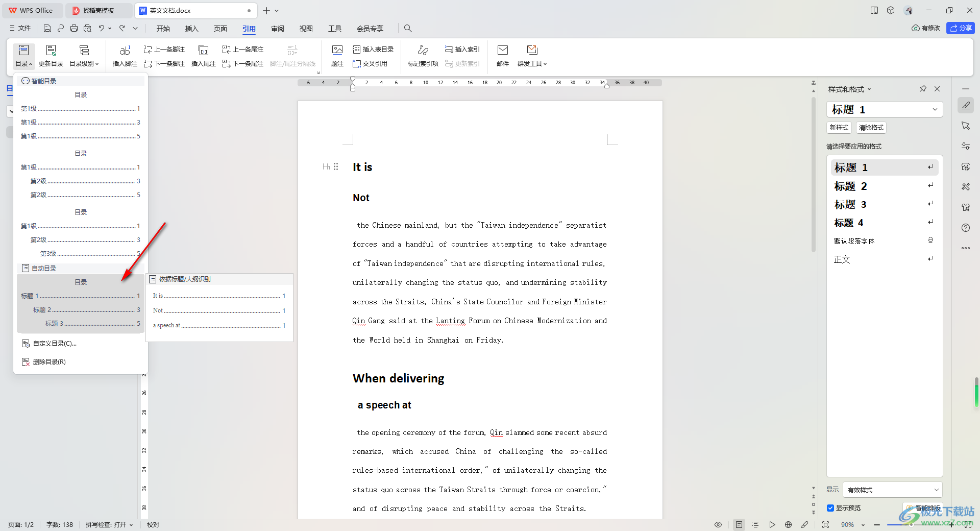This screenshot has height=531, width=980.
Task: Click the pencil style icon in right sidebar
Action: [x=966, y=105]
